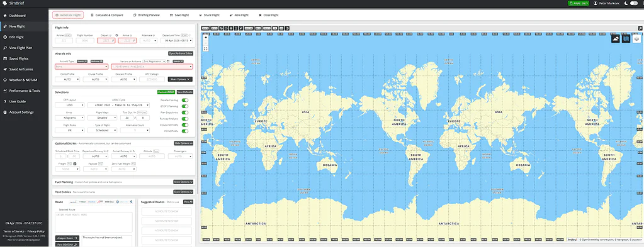Click the Depart airport input field

coord(106,41)
